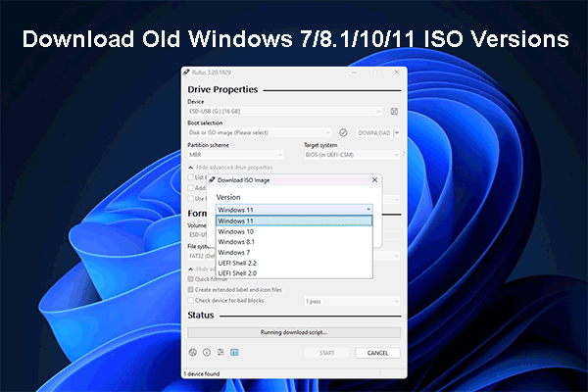
Task: Toggle the Add fixes for old BIOSes checkbox
Action: pyautogui.click(x=191, y=187)
